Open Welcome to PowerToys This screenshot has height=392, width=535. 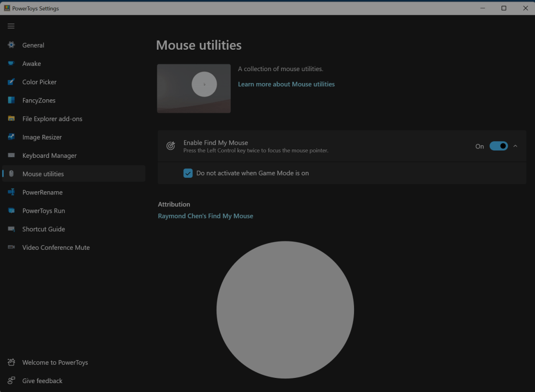pyautogui.click(x=74, y=362)
